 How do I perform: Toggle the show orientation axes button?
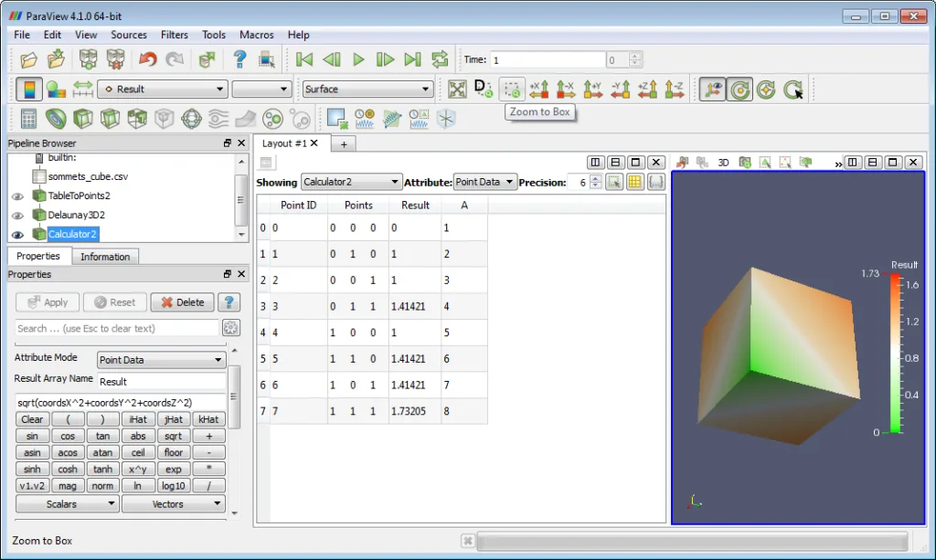(712, 90)
